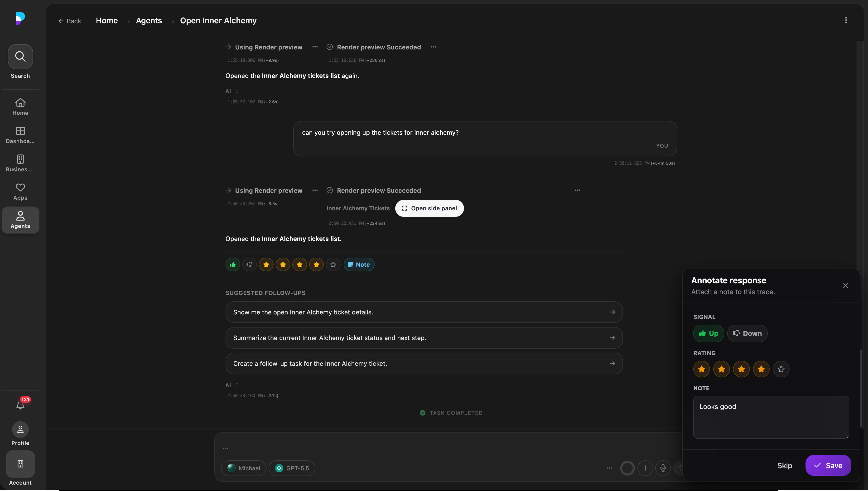Start voice input with microphone button

pos(663,468)
